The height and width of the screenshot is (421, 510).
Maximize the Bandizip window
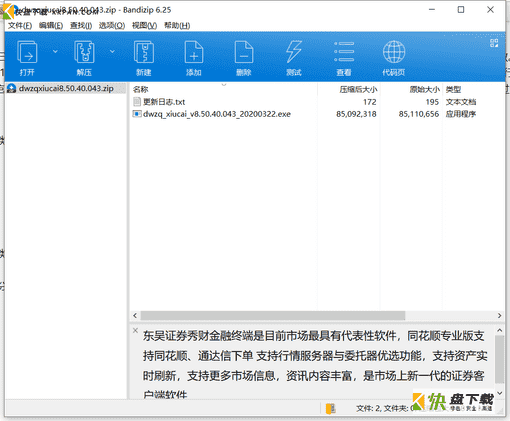click(x=461, y=10)
